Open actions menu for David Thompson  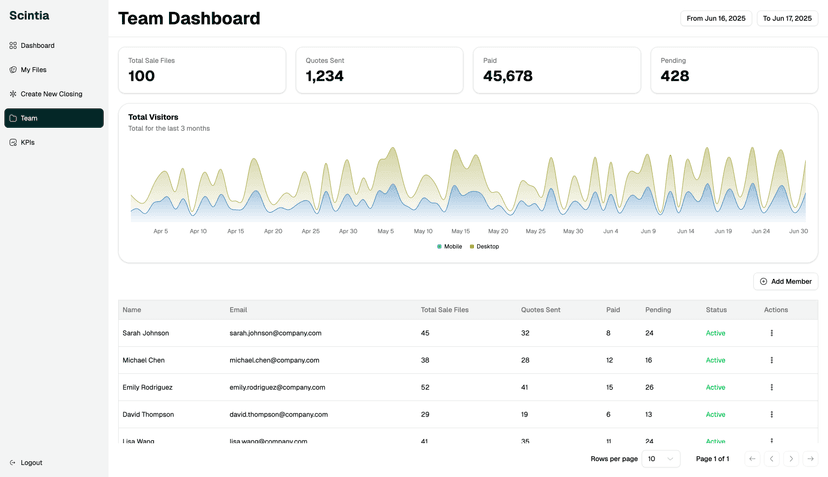point(771,414)
